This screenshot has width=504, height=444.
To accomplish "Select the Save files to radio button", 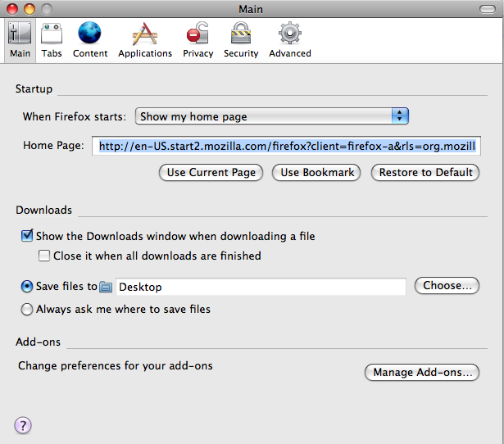I will pos(27,286).
